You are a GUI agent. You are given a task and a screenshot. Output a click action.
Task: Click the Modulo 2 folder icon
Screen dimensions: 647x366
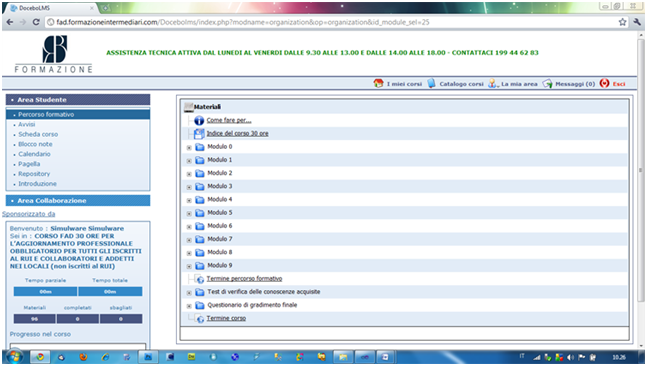click(x=200, y=173)
